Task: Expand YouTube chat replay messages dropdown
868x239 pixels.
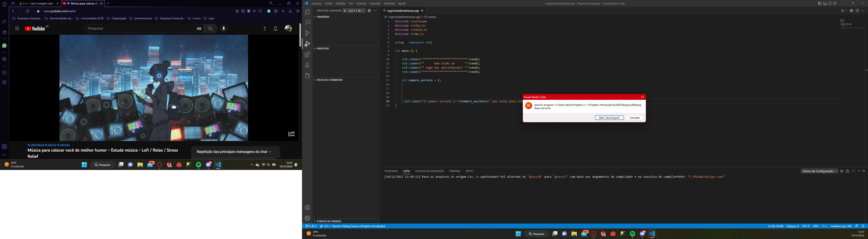Action: (x=234, y=152)
